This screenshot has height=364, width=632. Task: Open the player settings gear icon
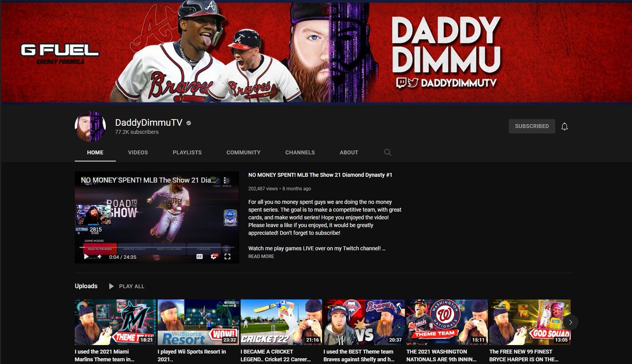pyautogui.click(x=214, y=257)
